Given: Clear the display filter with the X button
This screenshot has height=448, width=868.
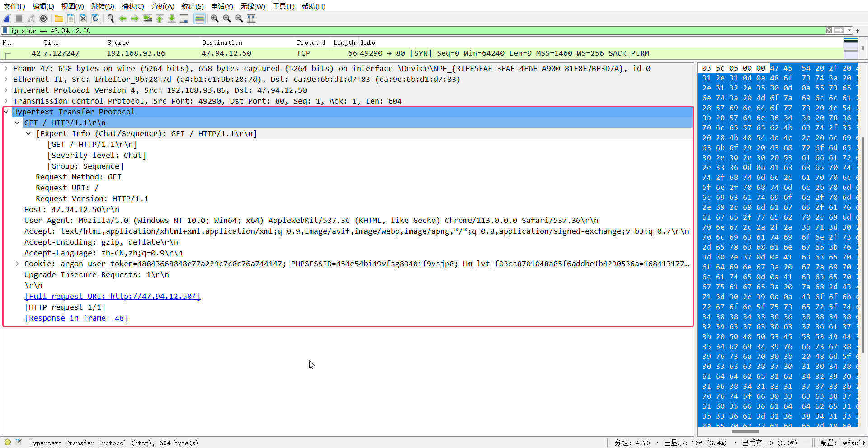Looking at the screenshot, I should 829,31.
